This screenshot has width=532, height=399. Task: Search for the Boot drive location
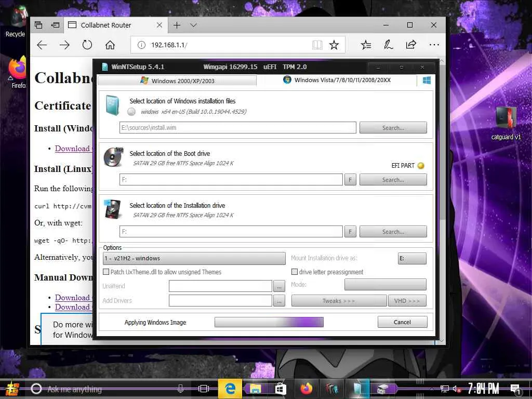393,179
